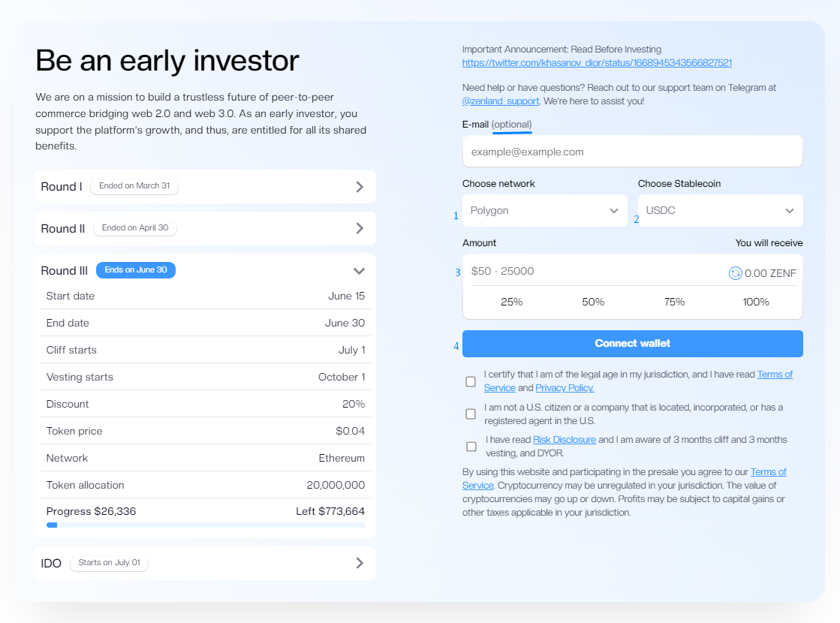Check the legal age certification checkbox
This screenshot has width=840, height=623.
click(471, 381)
